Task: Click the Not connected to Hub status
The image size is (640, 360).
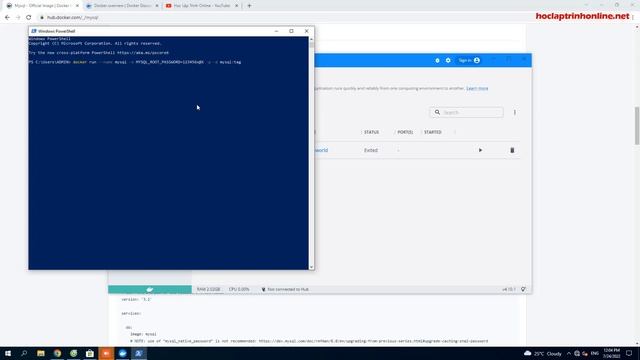Action: pos(285,289)
